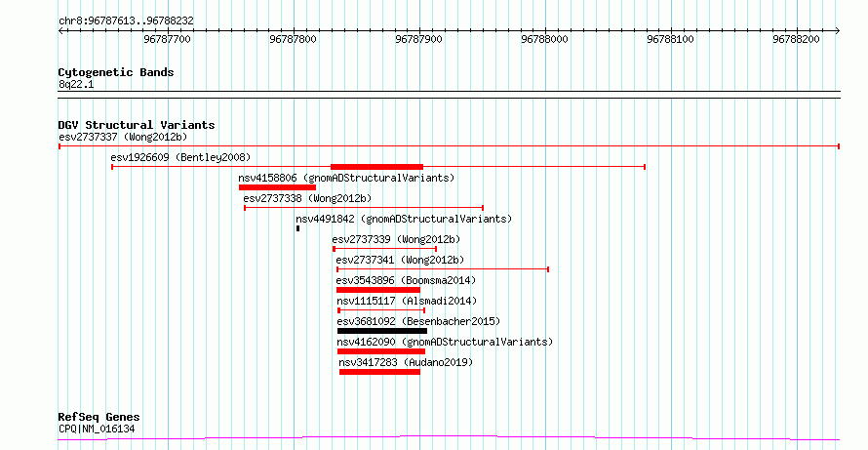
Task: Select the long red line under esv2737337
Action: (x=449, y=146)
